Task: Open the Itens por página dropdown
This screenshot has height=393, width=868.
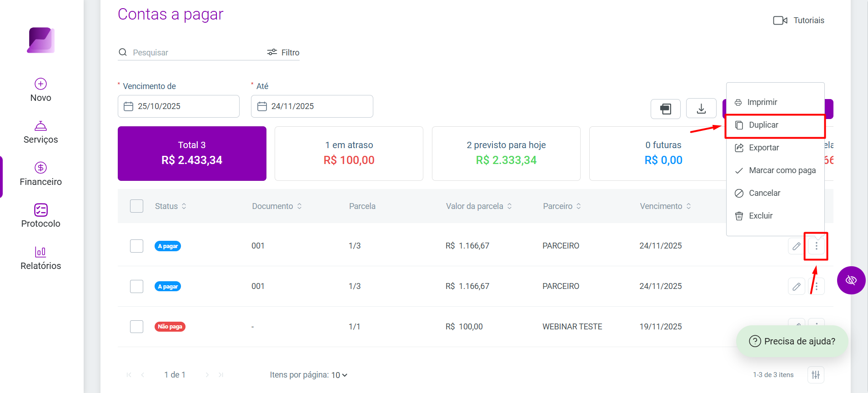Action: tap(339, 375)
